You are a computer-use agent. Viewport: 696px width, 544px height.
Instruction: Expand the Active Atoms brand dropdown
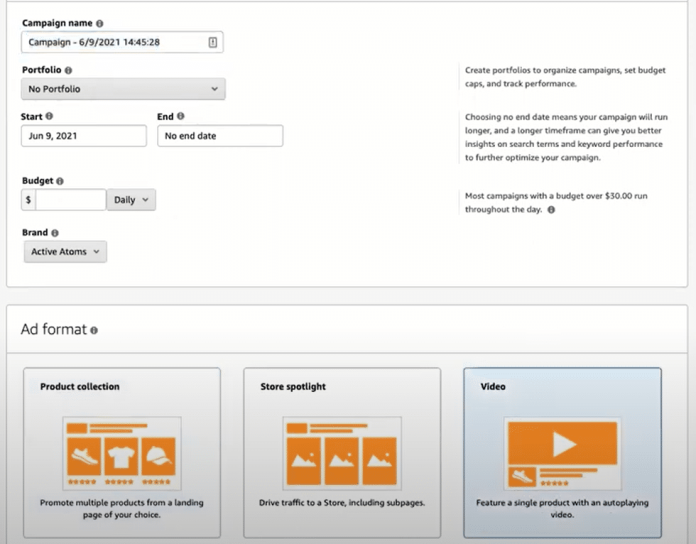65,252
